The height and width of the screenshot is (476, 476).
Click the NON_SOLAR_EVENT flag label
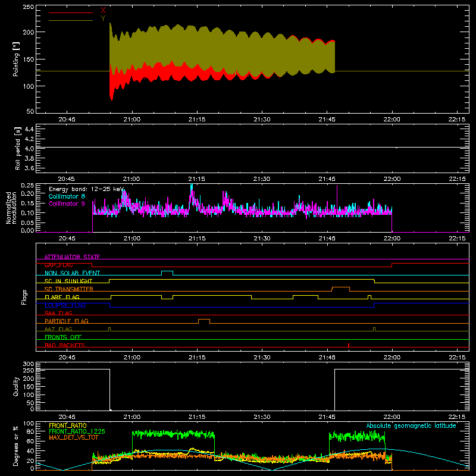pos(72,273)
